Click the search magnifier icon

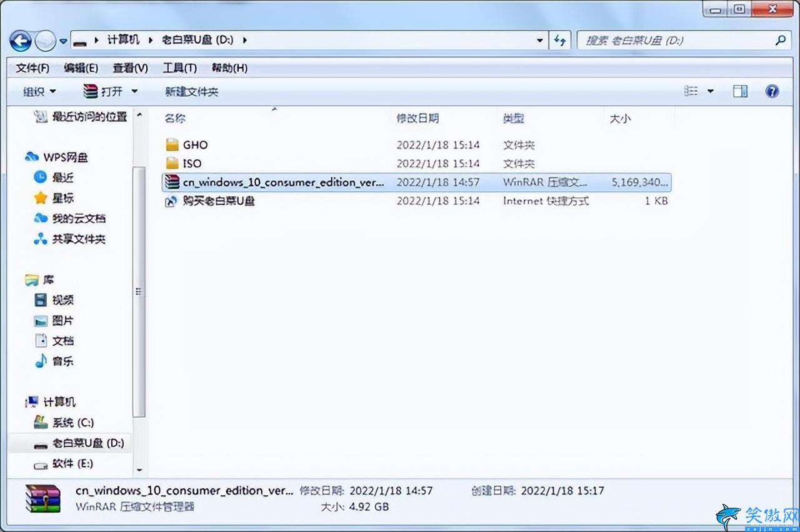click(x=780, y=41)
